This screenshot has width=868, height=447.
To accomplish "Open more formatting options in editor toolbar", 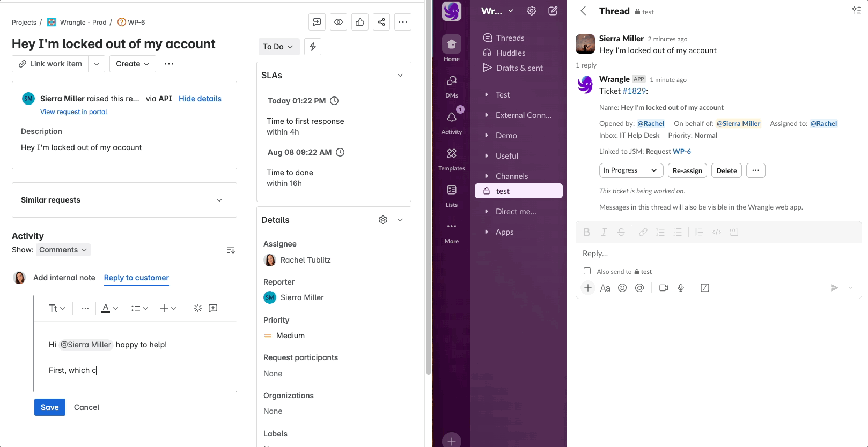I will 85,308.
